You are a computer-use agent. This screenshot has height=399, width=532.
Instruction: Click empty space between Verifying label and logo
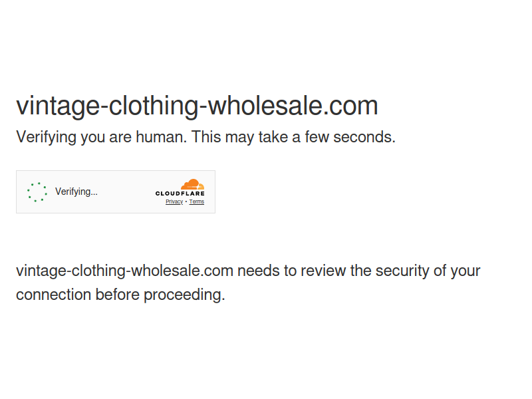coord(126,192)
